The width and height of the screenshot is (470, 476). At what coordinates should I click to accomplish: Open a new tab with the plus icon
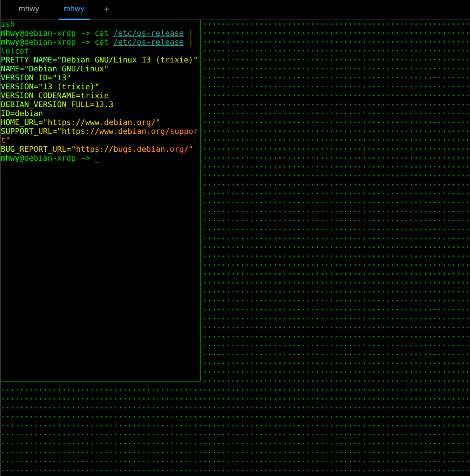pyautogui.click(x=107, y=9)
